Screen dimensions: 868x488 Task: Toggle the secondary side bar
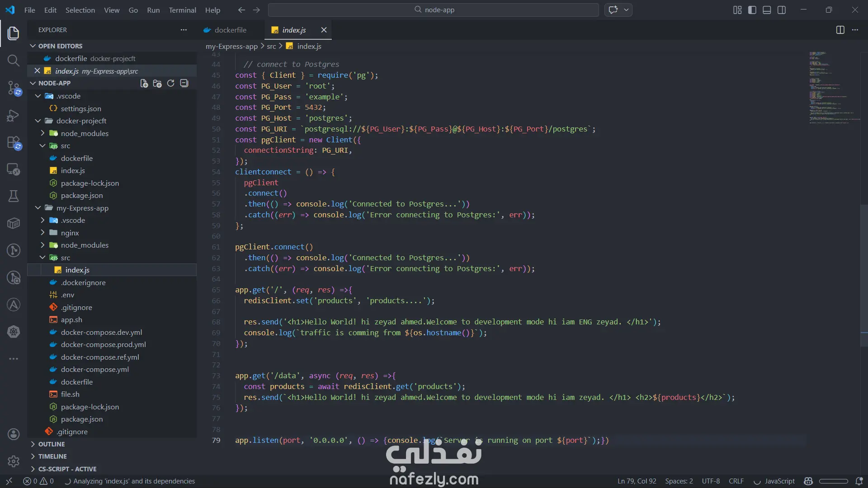(x=782, y=10)
